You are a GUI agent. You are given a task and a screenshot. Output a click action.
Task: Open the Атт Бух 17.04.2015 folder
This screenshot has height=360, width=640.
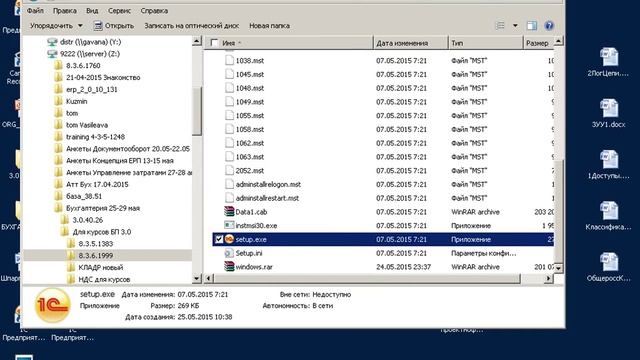click(91, 184)
